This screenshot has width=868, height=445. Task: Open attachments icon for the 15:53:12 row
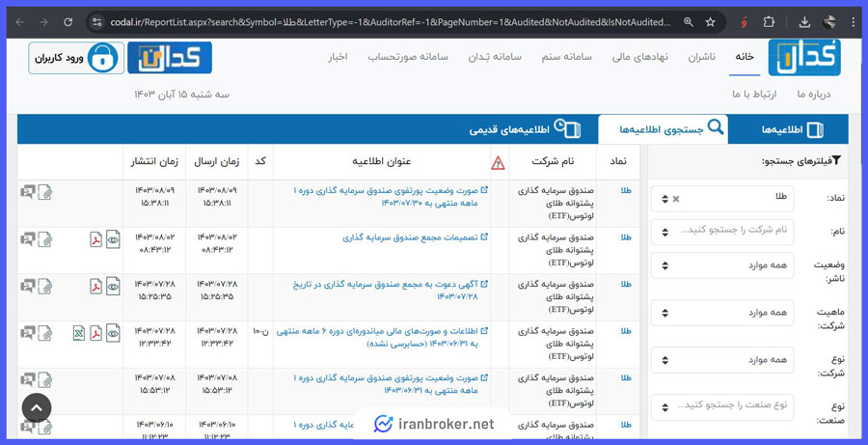click(45, 380)
